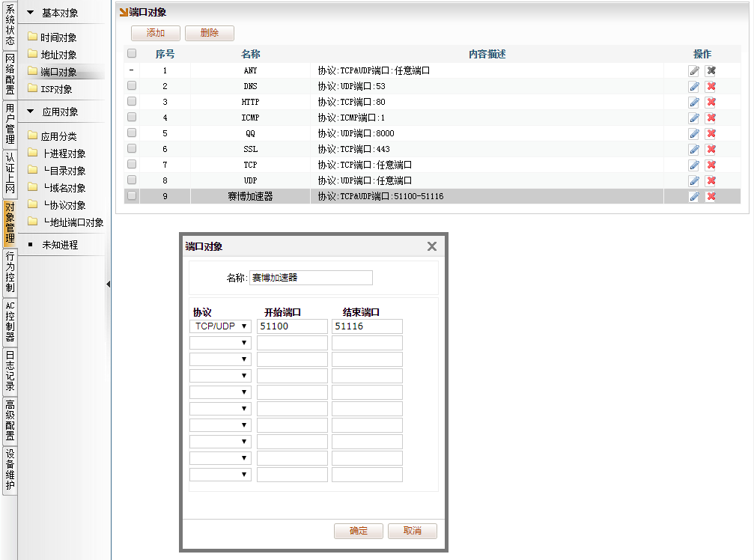Edit the QQ port object entry

(x=694, y=133)
